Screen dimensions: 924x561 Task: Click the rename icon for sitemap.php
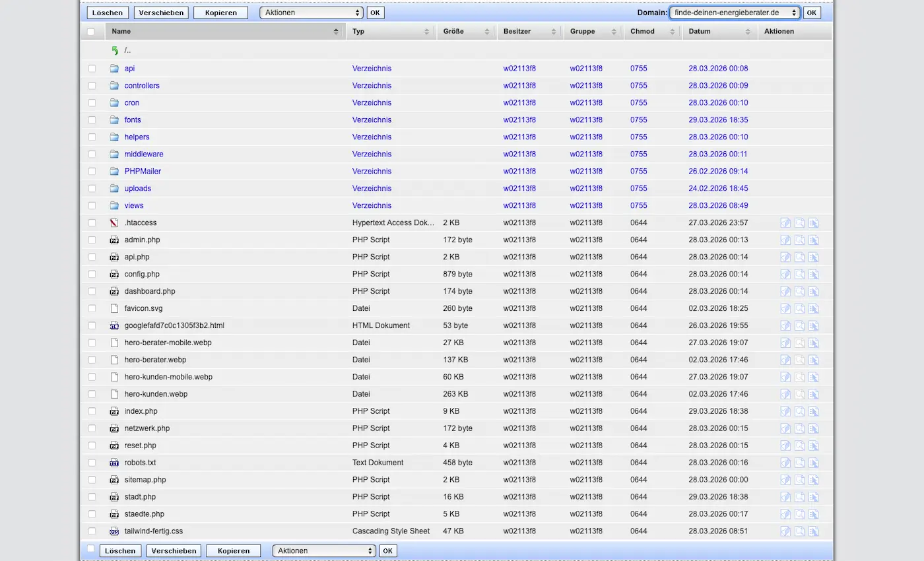pyautogui.click(x=814, y=479)
